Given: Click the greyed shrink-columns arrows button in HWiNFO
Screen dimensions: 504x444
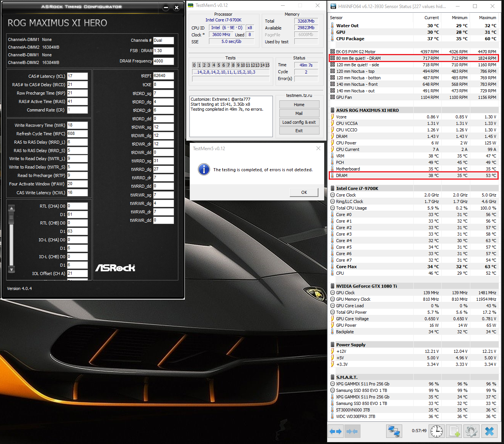Looking at the screenshot, I should (x=352, y=431).
